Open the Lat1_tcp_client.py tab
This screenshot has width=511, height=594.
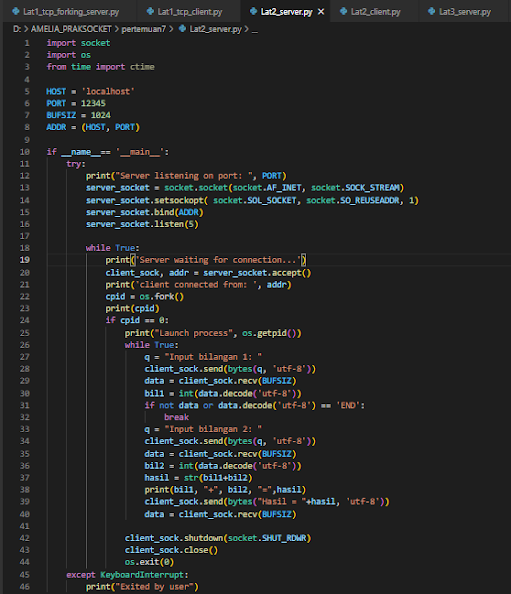click(x=185, y=12)
